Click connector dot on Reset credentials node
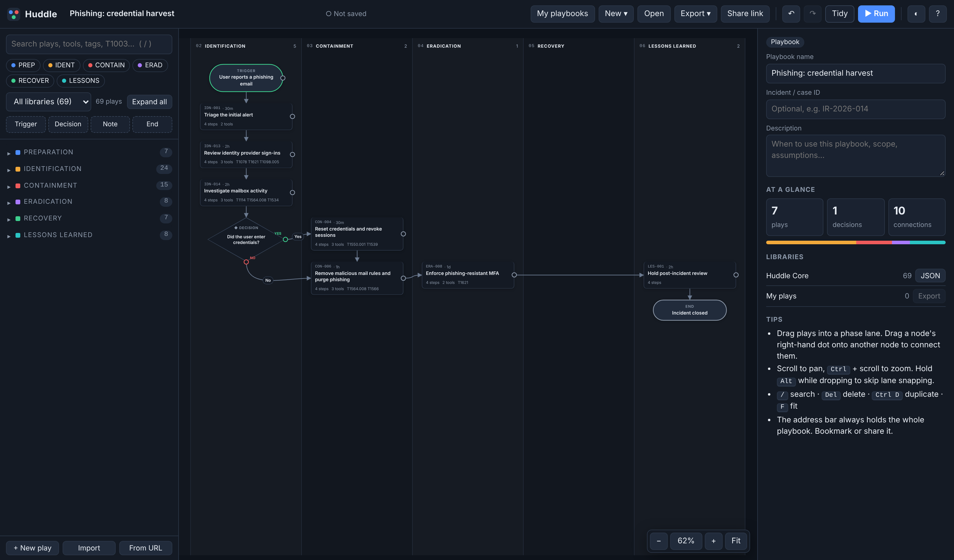 pos(403,234)
